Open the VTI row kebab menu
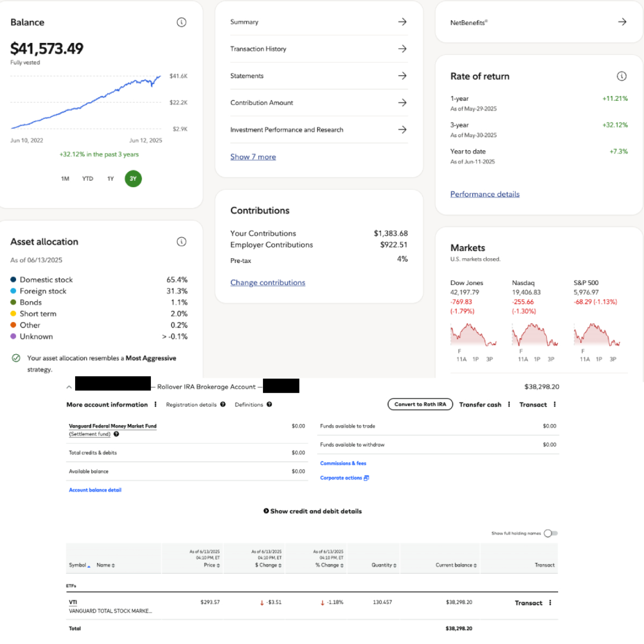The width and height of the screenshot is (644, 644). click(x=550, y=603)
